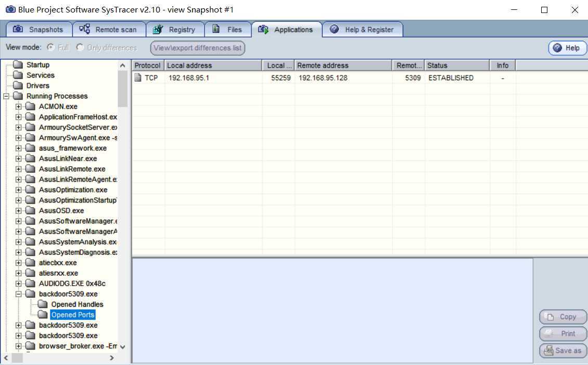Click the Save as button

tap(563, 350)
